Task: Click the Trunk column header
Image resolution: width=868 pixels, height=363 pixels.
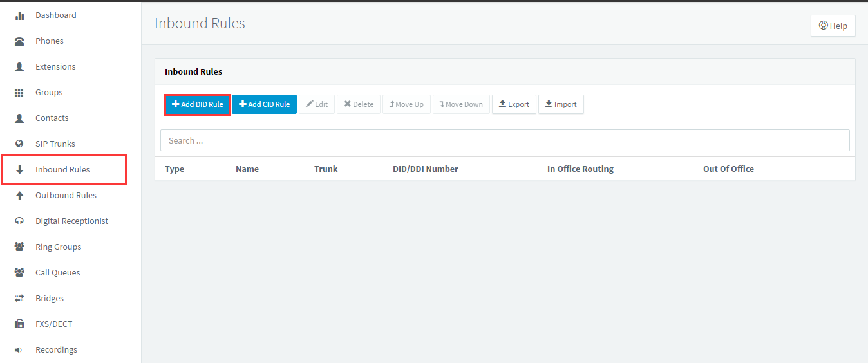Action: [x=326, y=169]
